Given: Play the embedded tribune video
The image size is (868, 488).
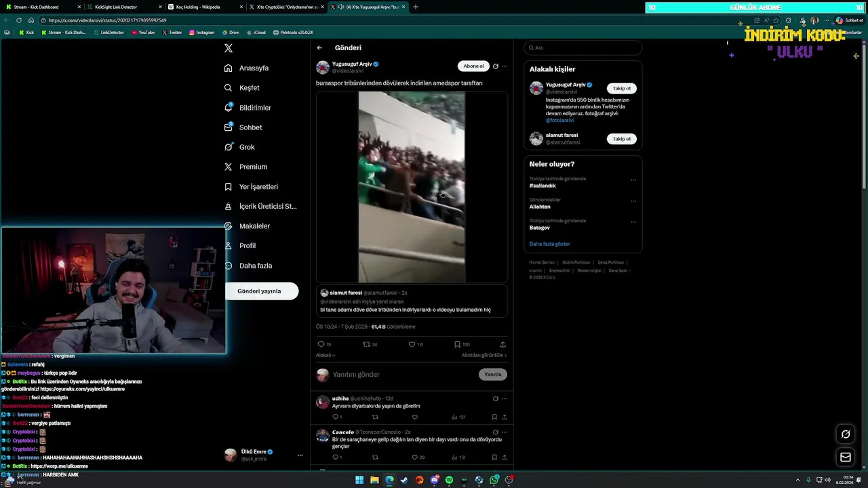Looking at the screenshot, I should click(x=412, y=186).
